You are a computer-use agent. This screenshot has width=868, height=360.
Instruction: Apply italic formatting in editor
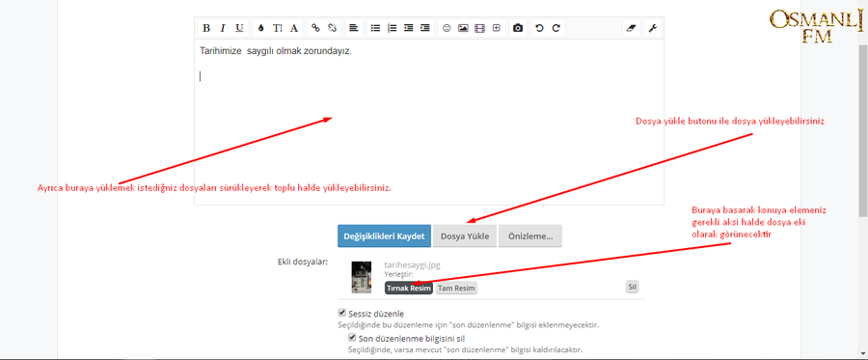(223, 28)
